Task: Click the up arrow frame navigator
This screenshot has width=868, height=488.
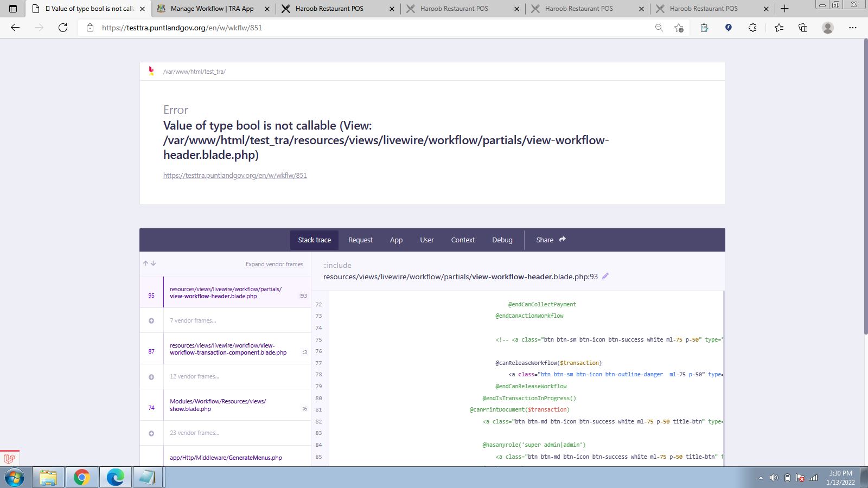Action: (145, 264)
